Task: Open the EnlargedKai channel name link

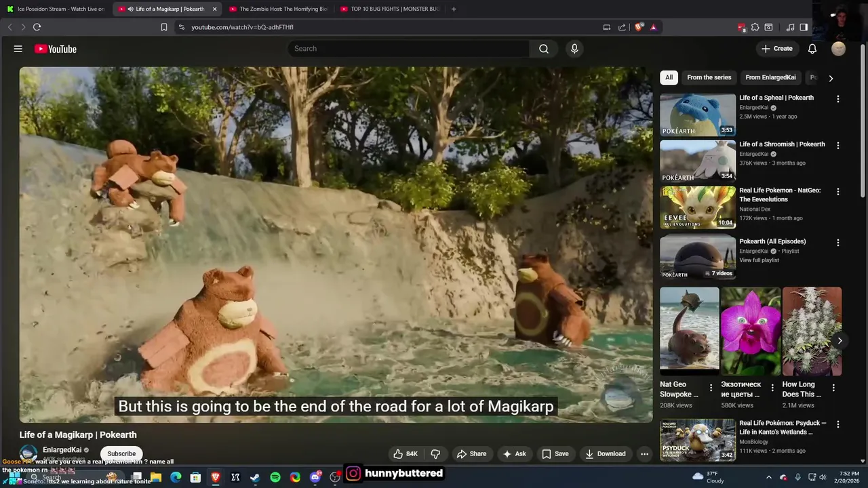Action: point(62,450)
